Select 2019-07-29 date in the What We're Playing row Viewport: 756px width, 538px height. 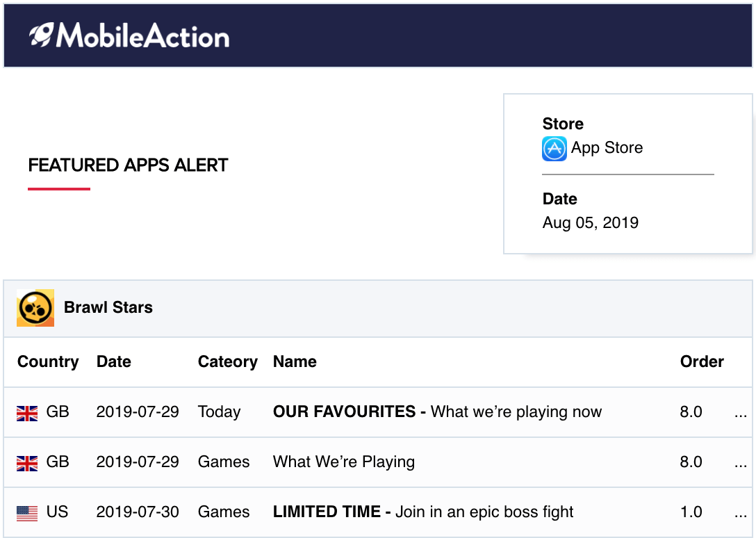(x=138, y=462)
